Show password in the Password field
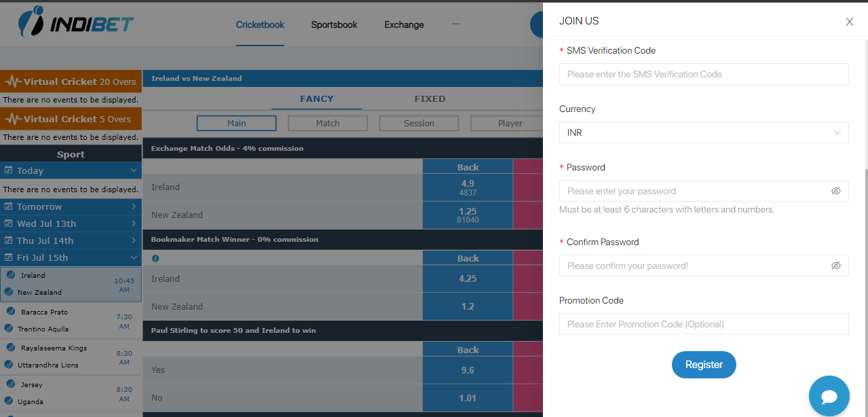The image size is (868, 417). click(835, 191)
